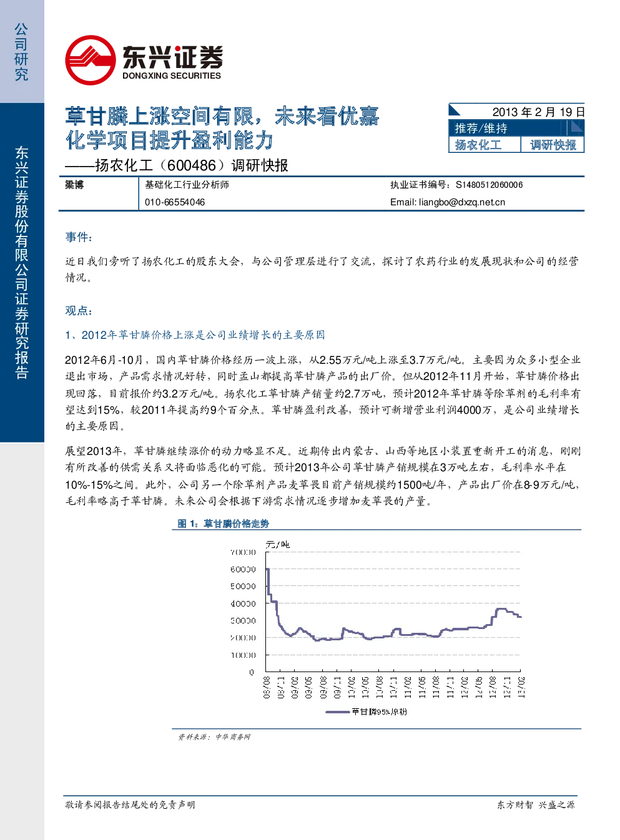This screenshot has height=840, width=620.
Task: Click the footer disclaimer 敬请参阅报告结尾处的免责声明
Action: [130, 805]
